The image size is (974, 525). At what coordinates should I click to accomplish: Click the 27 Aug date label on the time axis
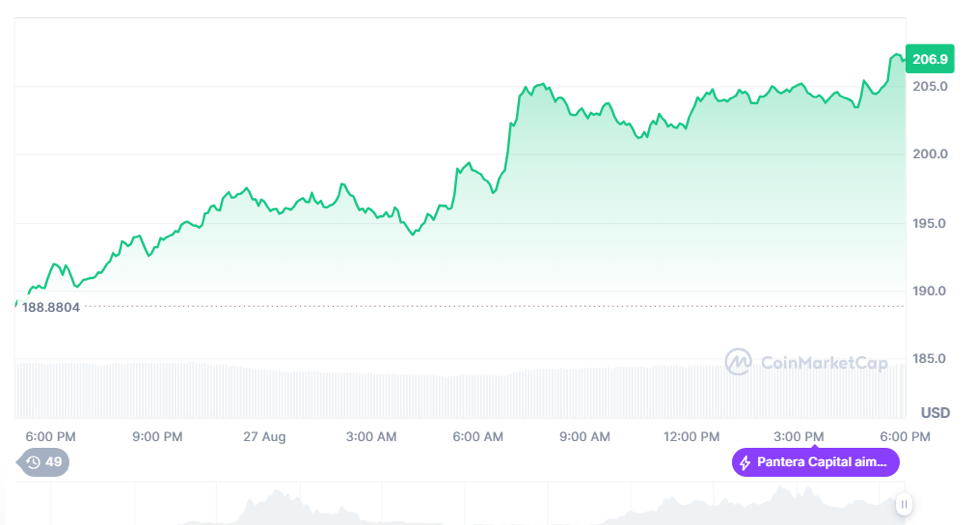[264, 437]
